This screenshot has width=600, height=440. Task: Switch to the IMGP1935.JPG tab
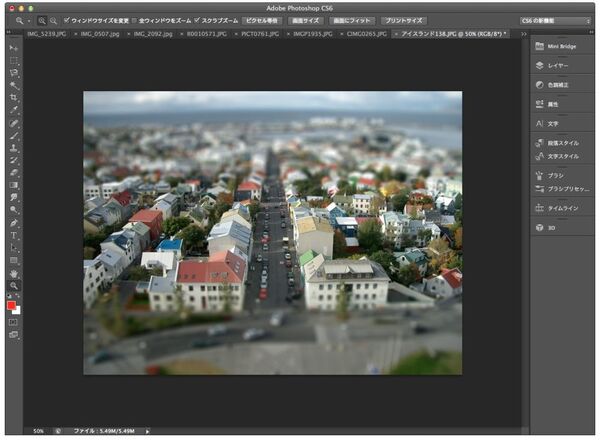(313, 34)
